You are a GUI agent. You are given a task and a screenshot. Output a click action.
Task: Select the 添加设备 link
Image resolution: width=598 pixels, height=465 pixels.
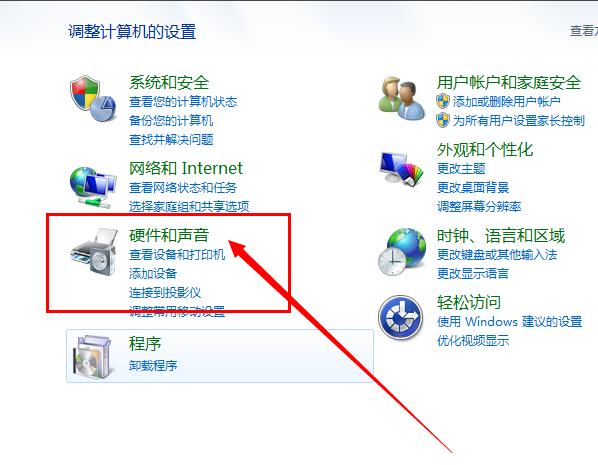click(153, 274)
